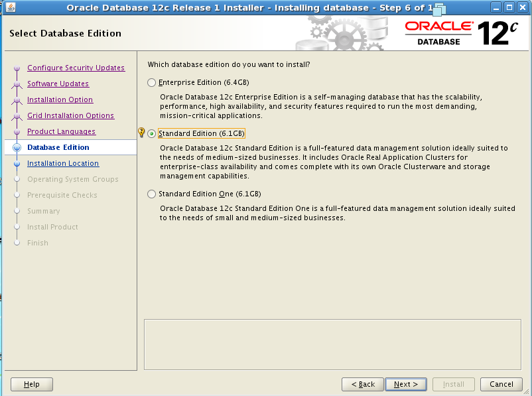This screenshot has height=396, width=532.
Task: Click inside the empty message area box
Action: click(332, 344)
